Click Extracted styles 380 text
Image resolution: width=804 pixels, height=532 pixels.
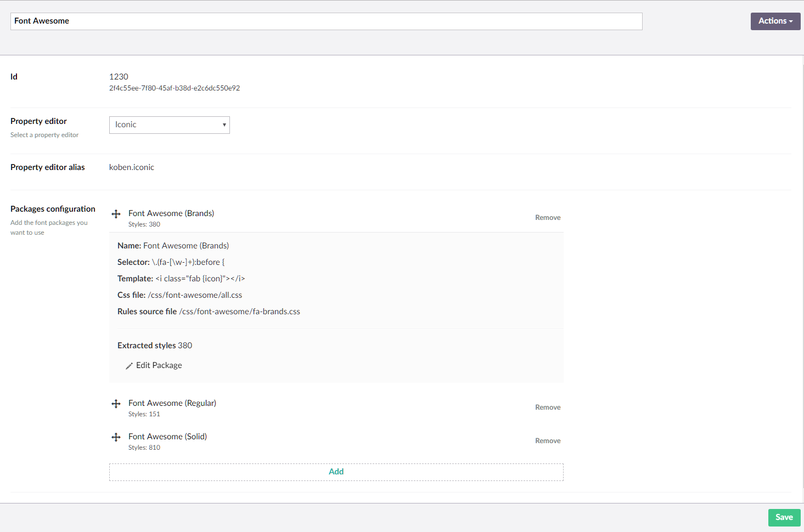point(155,346)
